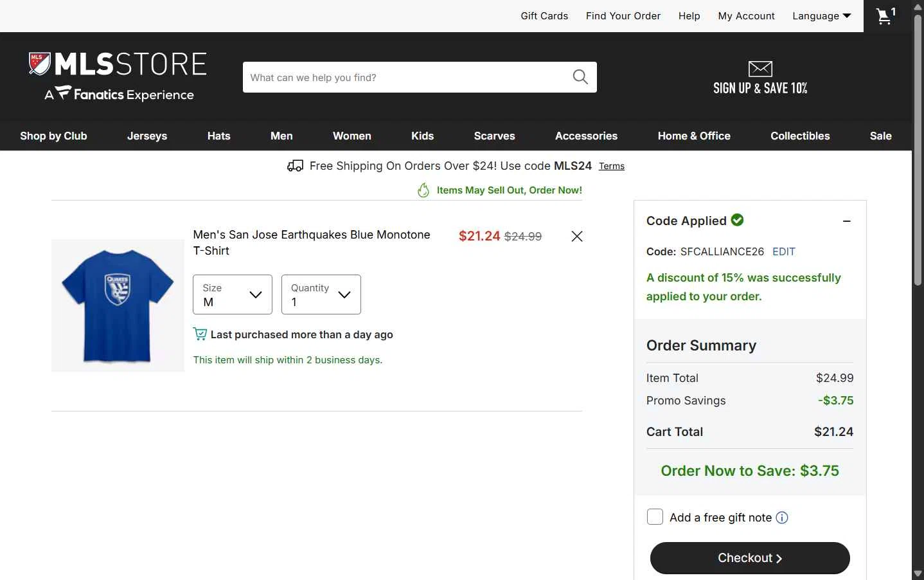Click the Order Now to Save text

750,471
